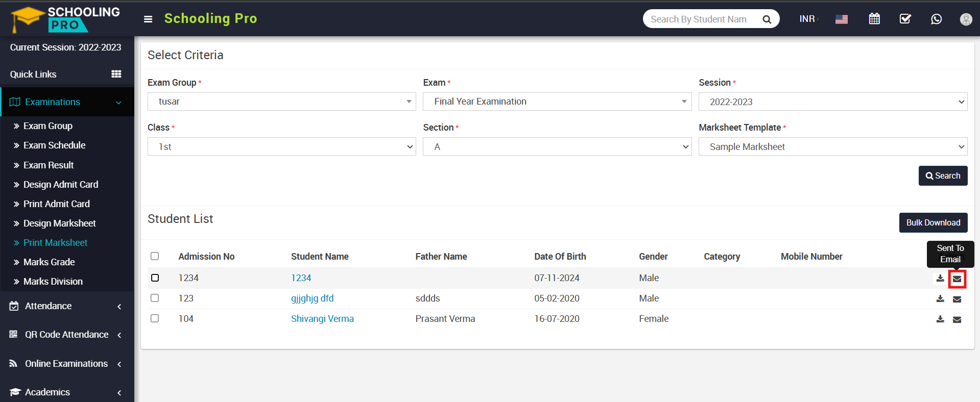
Task: Click the search magnifier icon in top bar
Action: tap(767, 19)
